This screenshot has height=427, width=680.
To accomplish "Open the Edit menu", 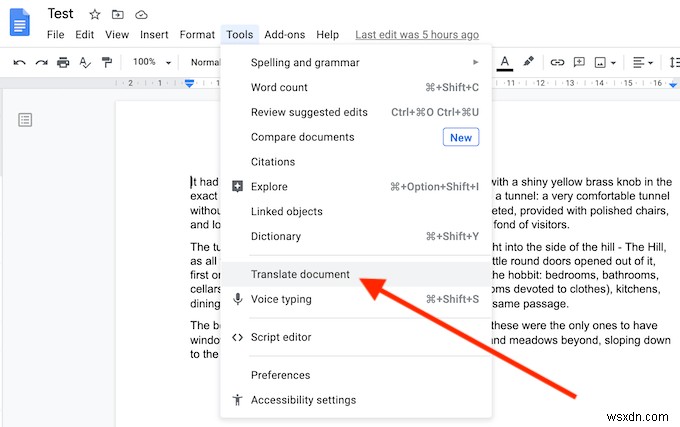I will coord(85,35).
